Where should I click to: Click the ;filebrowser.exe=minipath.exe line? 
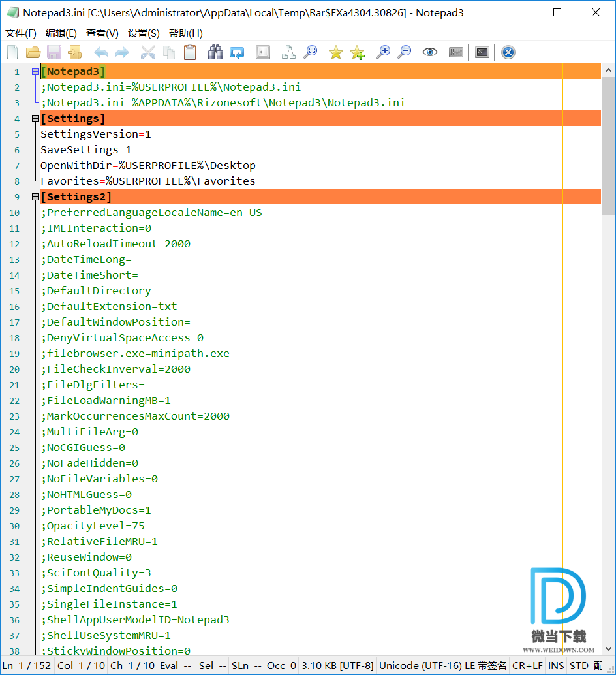coord(135,353)
